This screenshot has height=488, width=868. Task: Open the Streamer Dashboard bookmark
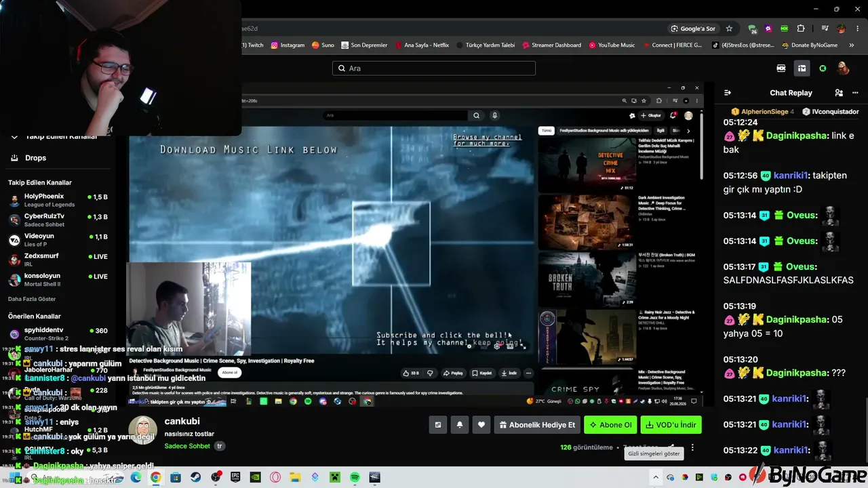551,45
